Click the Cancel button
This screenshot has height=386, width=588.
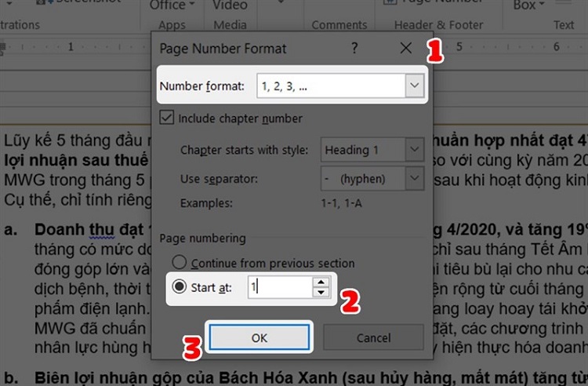[x=373, y=337]
